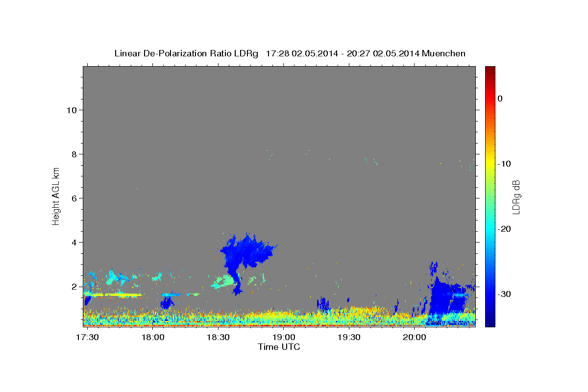Click the colorbar value label 0
This screenshot has height=392, width=588.
click(x=500, y=98)
